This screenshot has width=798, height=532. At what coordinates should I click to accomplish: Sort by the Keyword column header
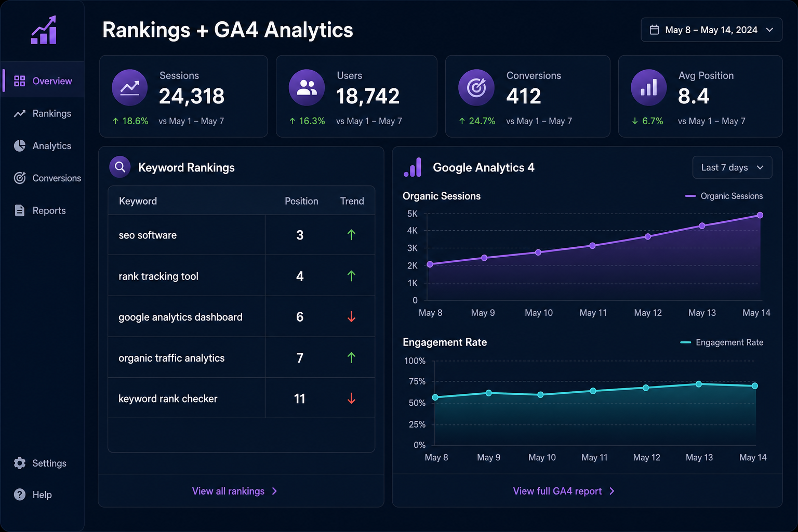[138, 201]
